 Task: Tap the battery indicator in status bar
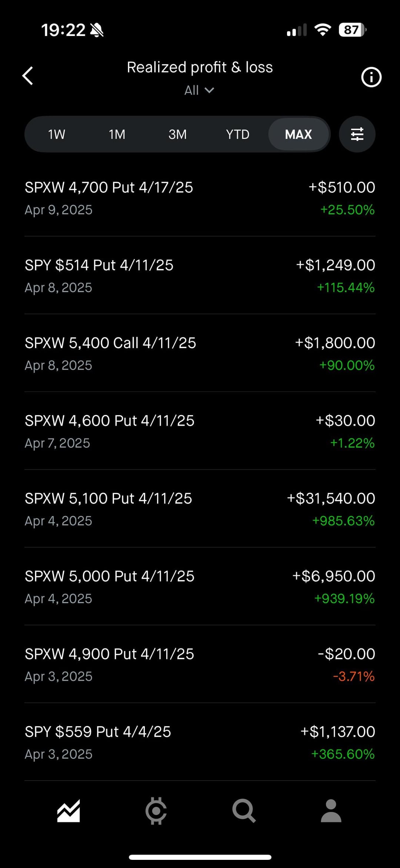[x=352, y=30]
